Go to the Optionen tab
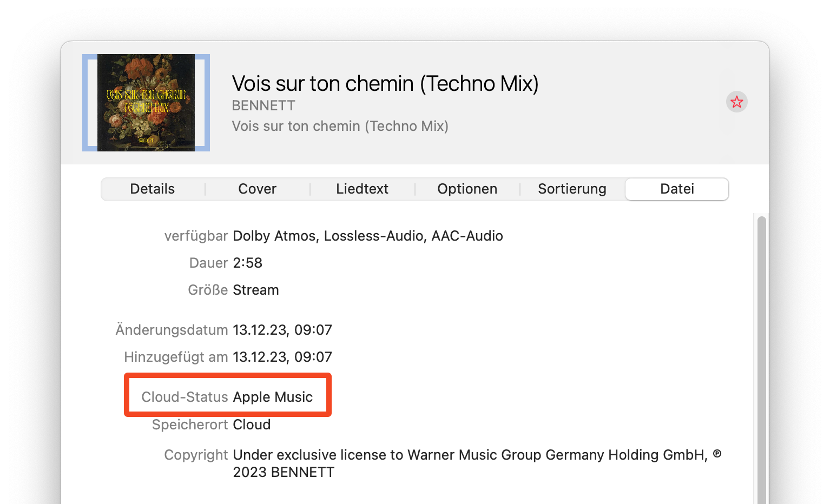This screenshot has width=830, height=504. [x=467, y=189]
